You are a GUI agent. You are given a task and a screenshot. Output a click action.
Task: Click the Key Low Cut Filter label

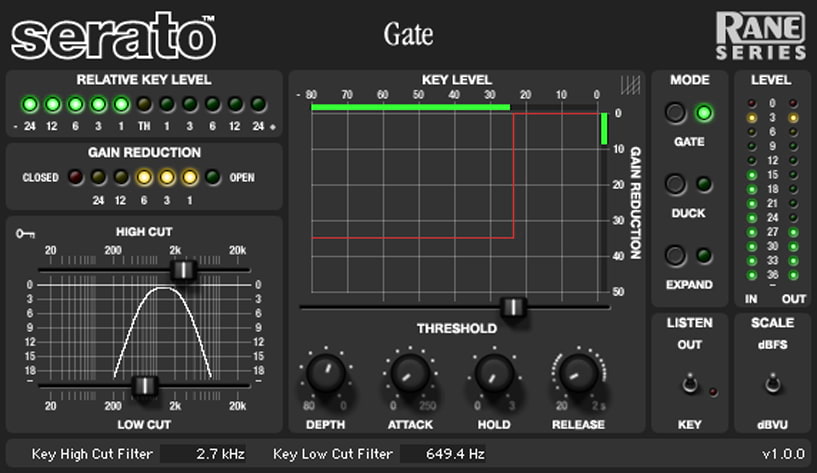333,454
